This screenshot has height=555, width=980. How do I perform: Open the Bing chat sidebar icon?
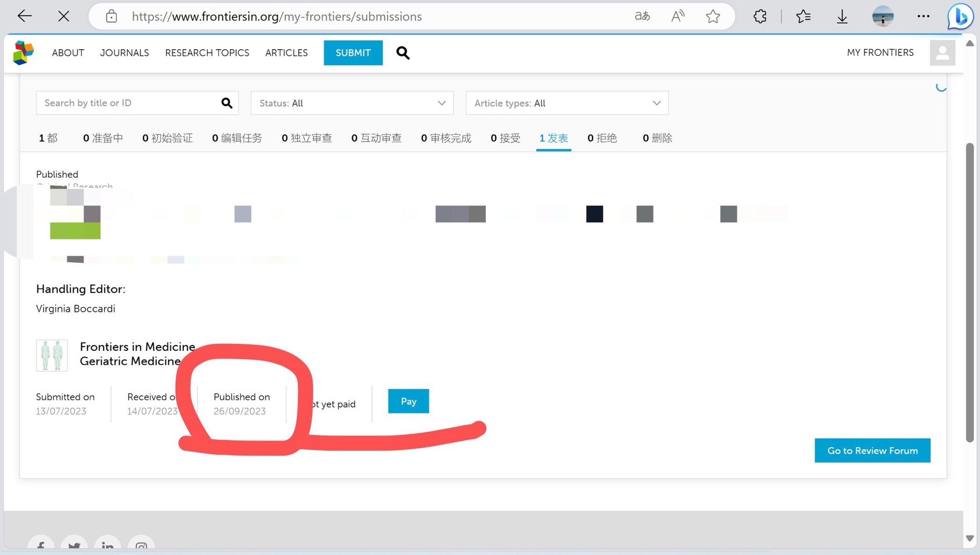coord(960,16)
